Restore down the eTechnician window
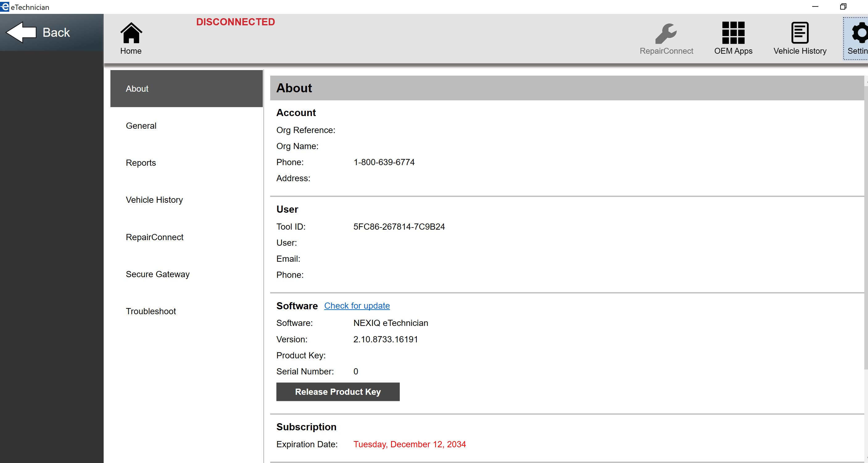This screenshot has width=868, height=463. 843,7
